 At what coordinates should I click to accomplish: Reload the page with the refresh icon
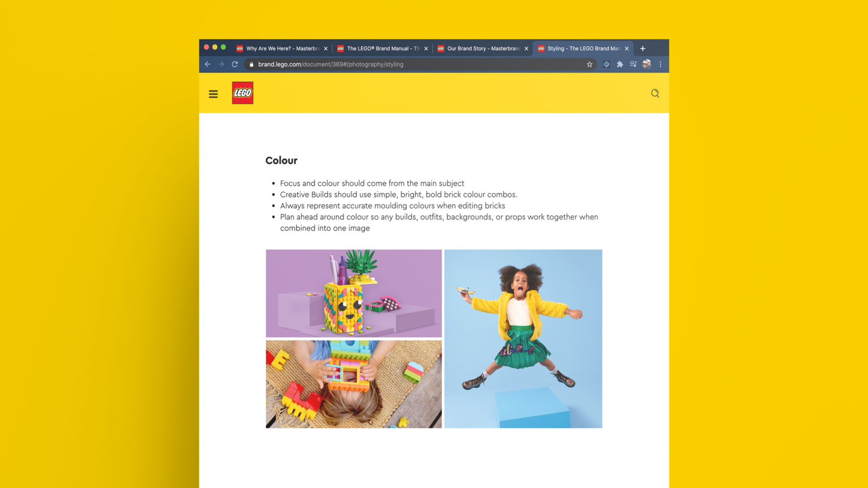click(x=235, y=64)
